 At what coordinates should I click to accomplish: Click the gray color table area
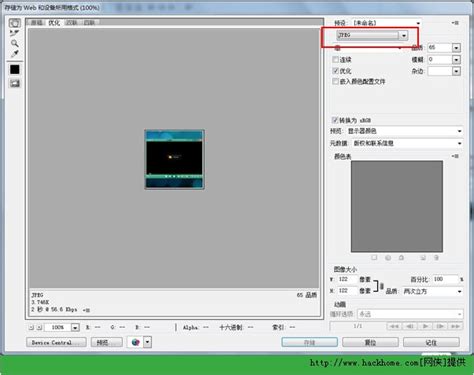397,206
